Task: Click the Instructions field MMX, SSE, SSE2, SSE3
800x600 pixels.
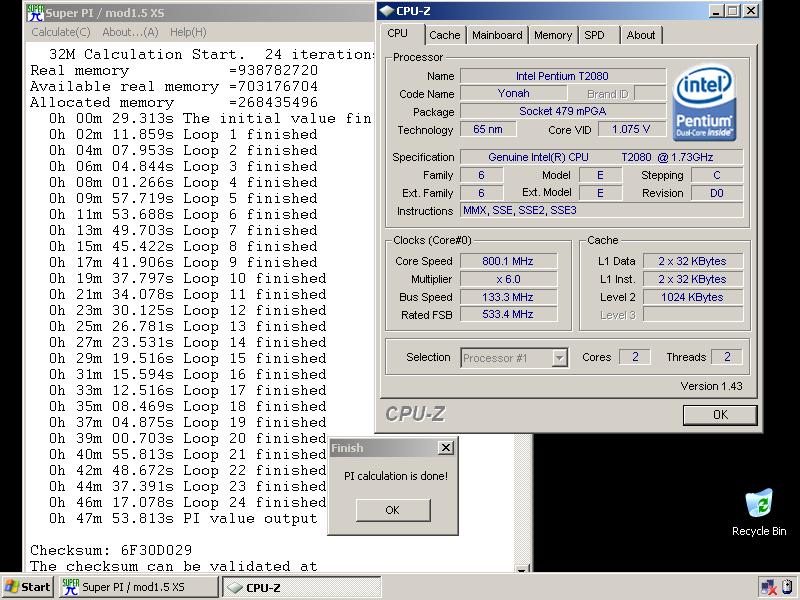Action: [601, 210]
